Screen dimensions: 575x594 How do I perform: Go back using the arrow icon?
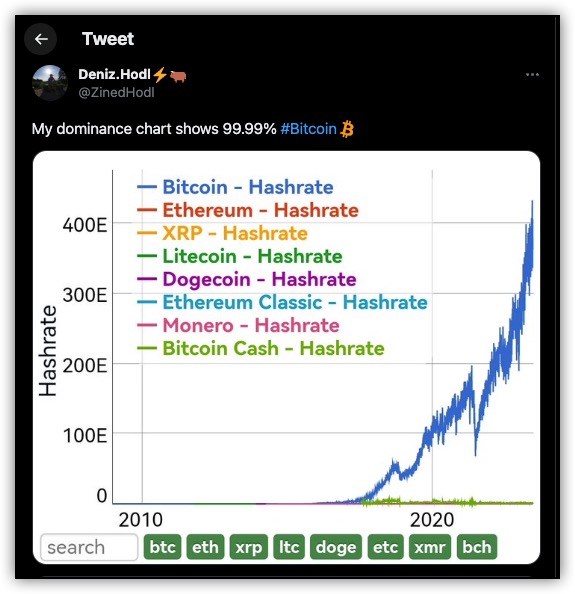pyautogui.click(x=41, y=39)
